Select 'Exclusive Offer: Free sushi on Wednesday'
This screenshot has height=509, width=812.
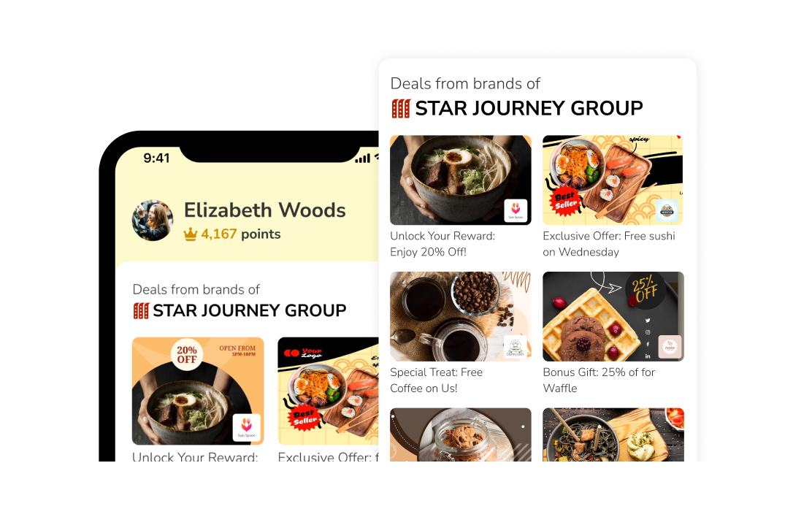point(609,244)
